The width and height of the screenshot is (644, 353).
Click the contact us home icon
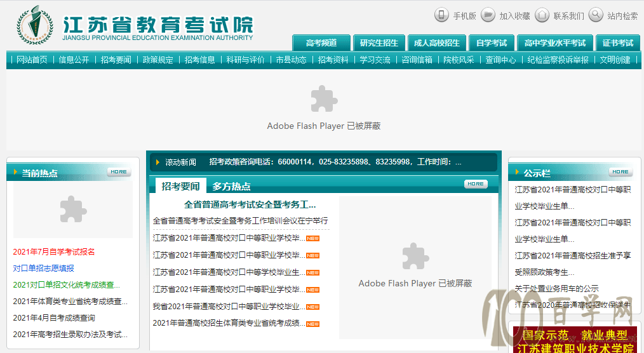[542, 15]
